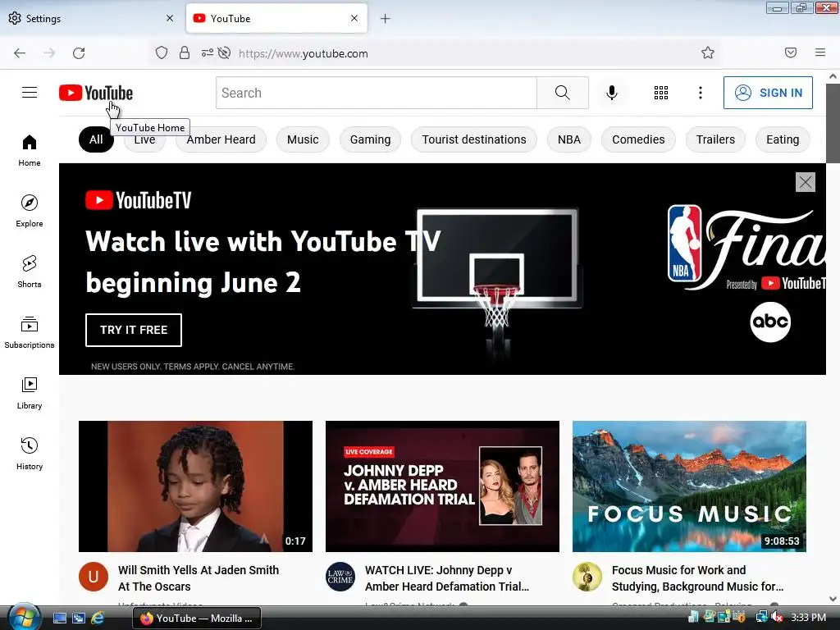The image size is (840, 630).
Task: Select the Music filter chip
Action: click(x=303, y=139)
